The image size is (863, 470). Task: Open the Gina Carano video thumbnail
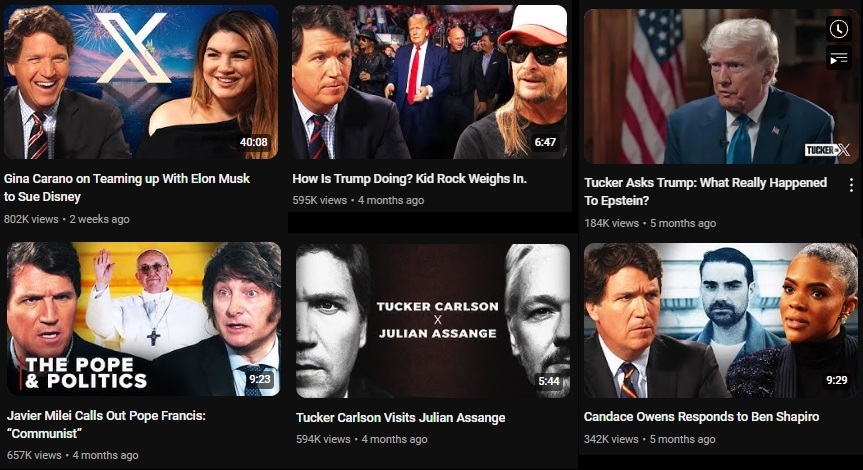click(141, 82)
